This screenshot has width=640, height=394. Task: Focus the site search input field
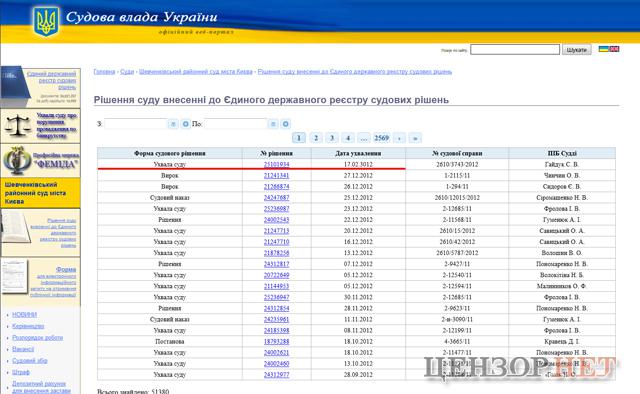[x=515, y=49]
